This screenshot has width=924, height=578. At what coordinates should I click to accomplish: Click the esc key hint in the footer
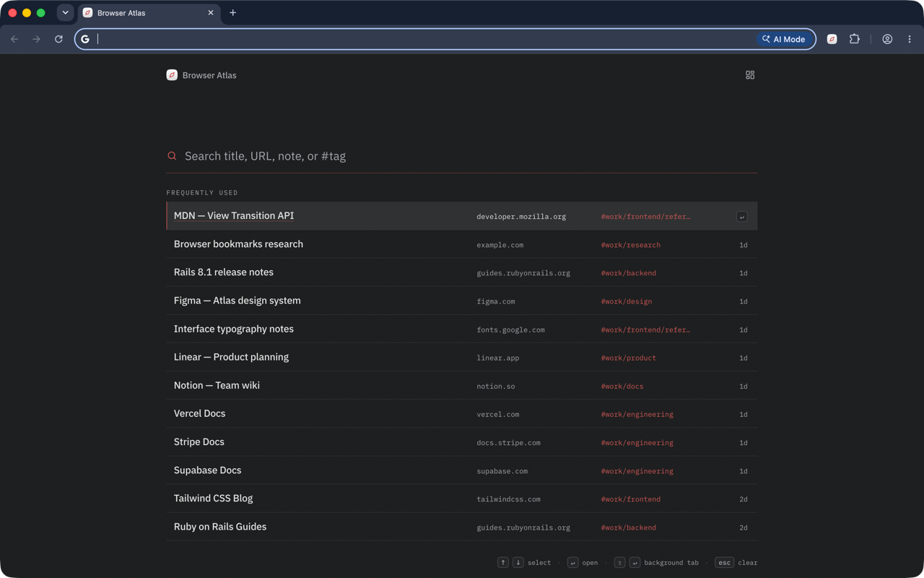[x=724, y=563]
